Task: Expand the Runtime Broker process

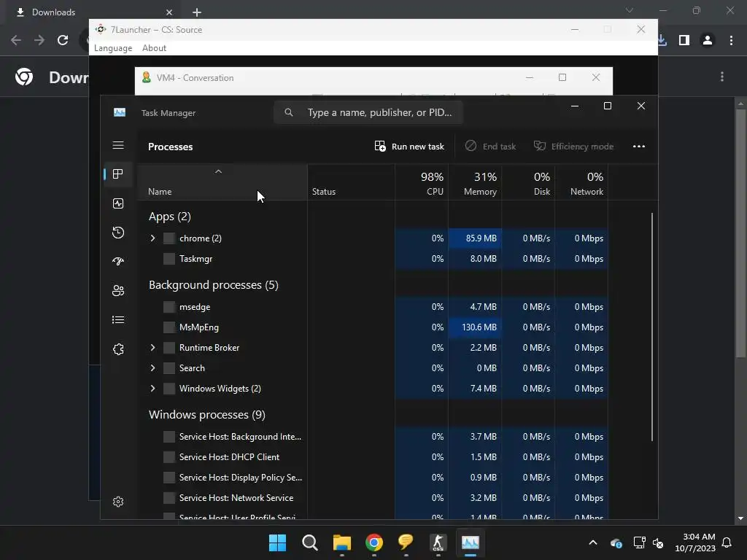Action: [152, 348]
